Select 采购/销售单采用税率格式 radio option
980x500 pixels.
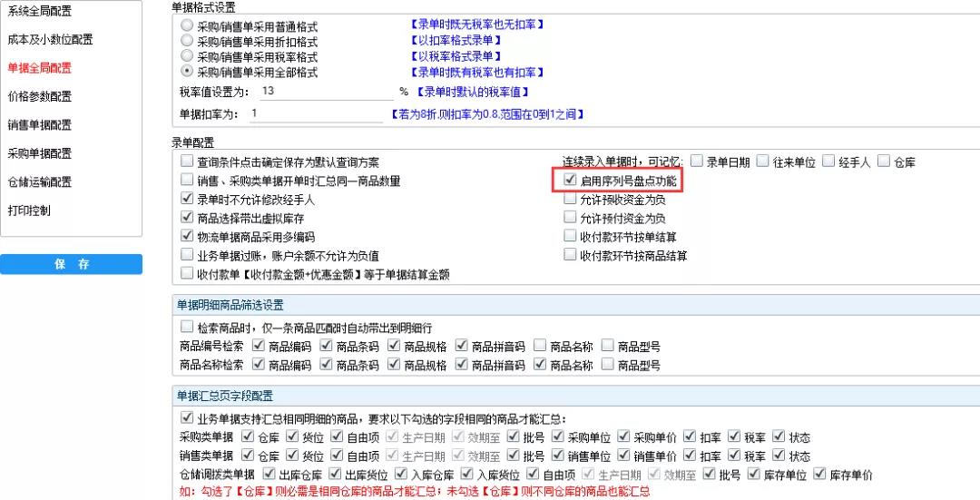[x=187, y=55]
